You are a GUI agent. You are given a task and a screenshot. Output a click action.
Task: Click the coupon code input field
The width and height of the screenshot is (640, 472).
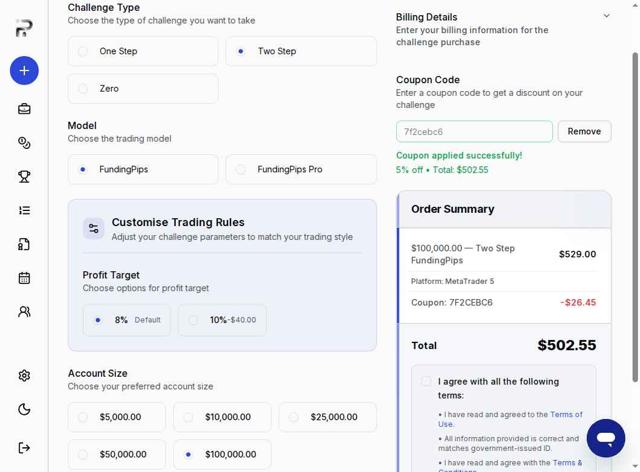tap(474, 131)
